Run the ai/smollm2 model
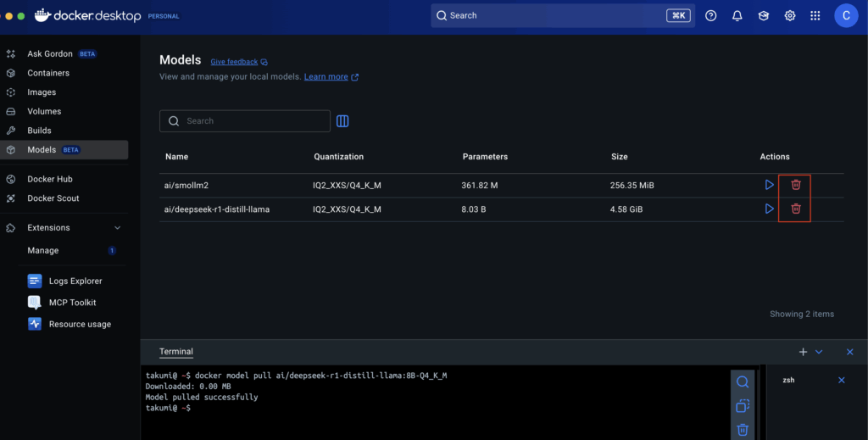 (769, 185)
